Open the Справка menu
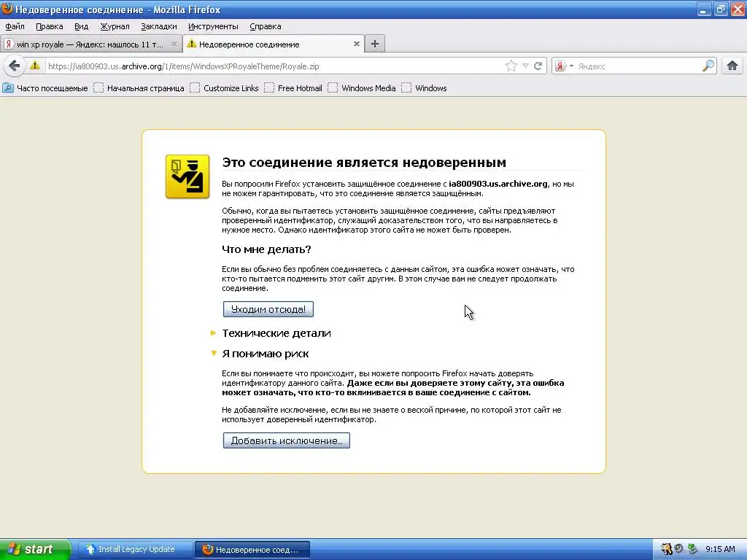The height and width of the screenshot is (560, 747). click(x=266, y=26)
